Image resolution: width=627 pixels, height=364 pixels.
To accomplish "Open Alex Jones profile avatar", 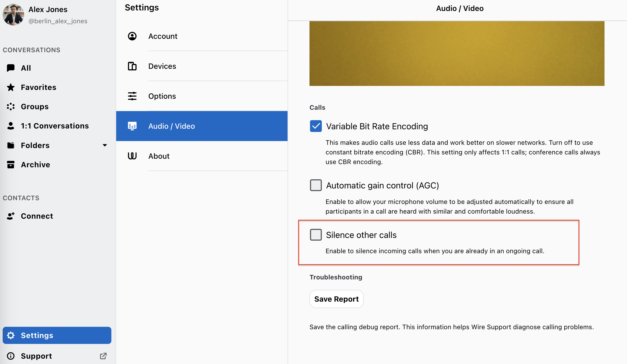I will click(13, 15).
